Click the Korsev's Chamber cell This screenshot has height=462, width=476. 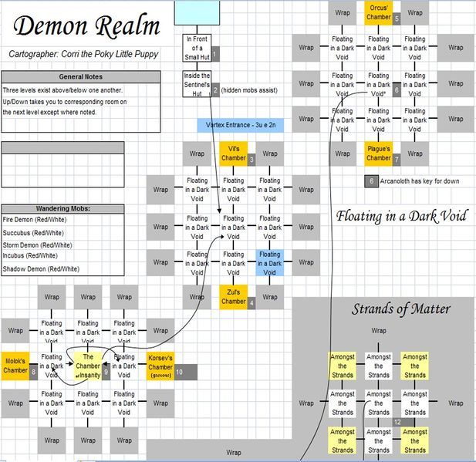[160, 366]
